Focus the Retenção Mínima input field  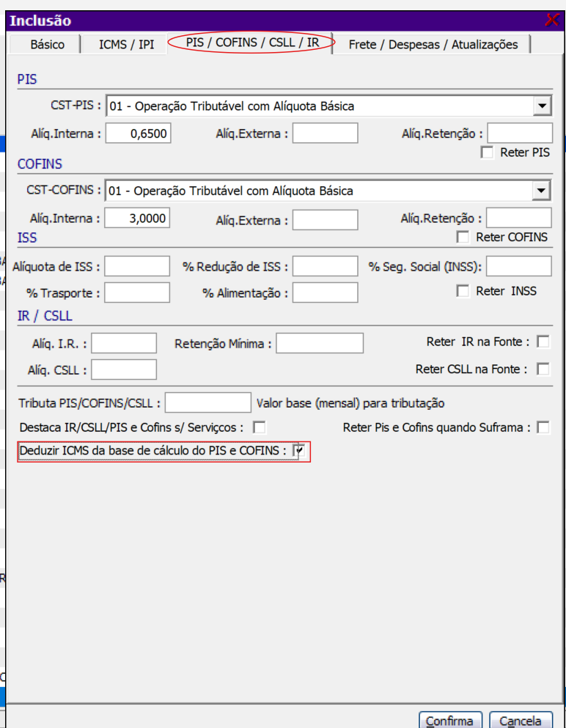click(320, 343)
